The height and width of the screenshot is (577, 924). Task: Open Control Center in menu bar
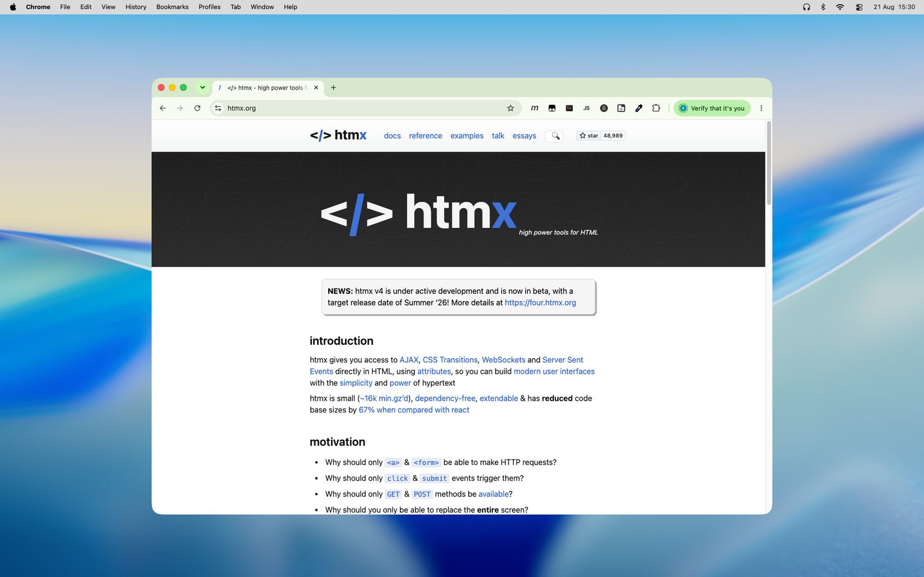858,7
